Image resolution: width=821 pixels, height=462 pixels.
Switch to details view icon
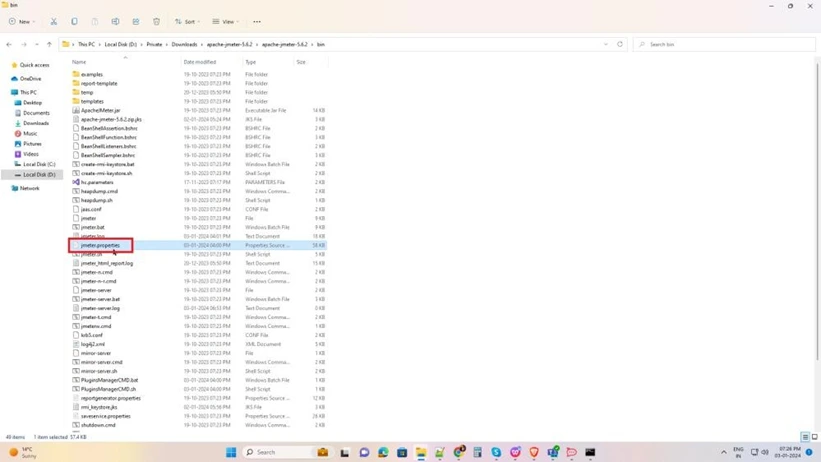pyautogui.click(x=805, y=437)
